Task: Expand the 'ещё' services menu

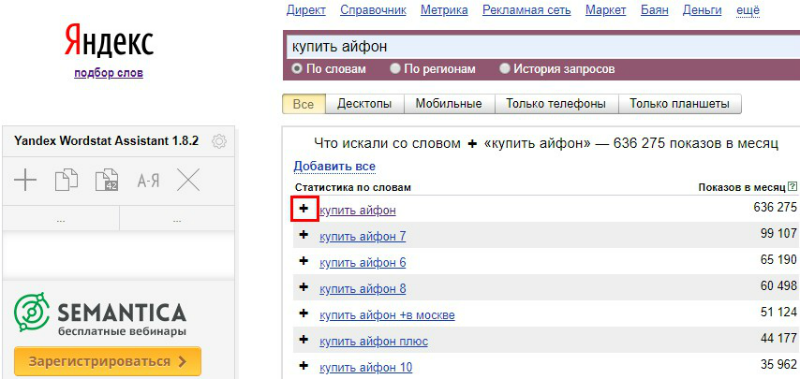Action: (x=748, y=10)
